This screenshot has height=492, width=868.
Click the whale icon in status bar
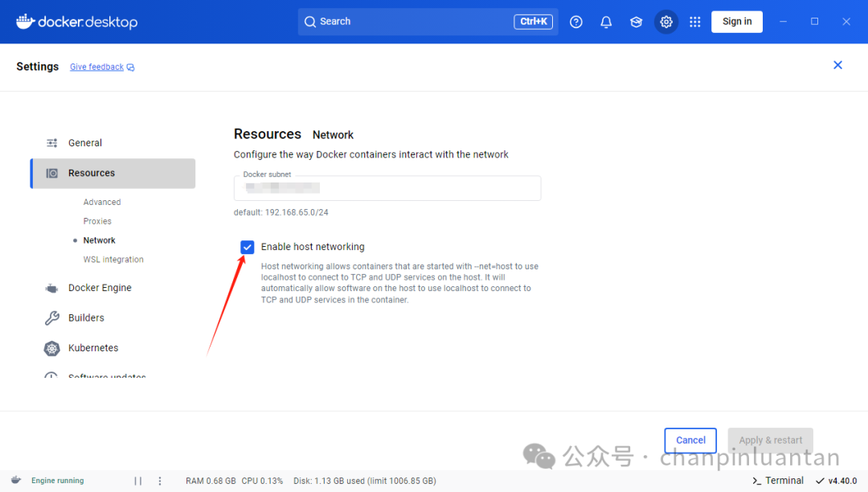point(16,480)
